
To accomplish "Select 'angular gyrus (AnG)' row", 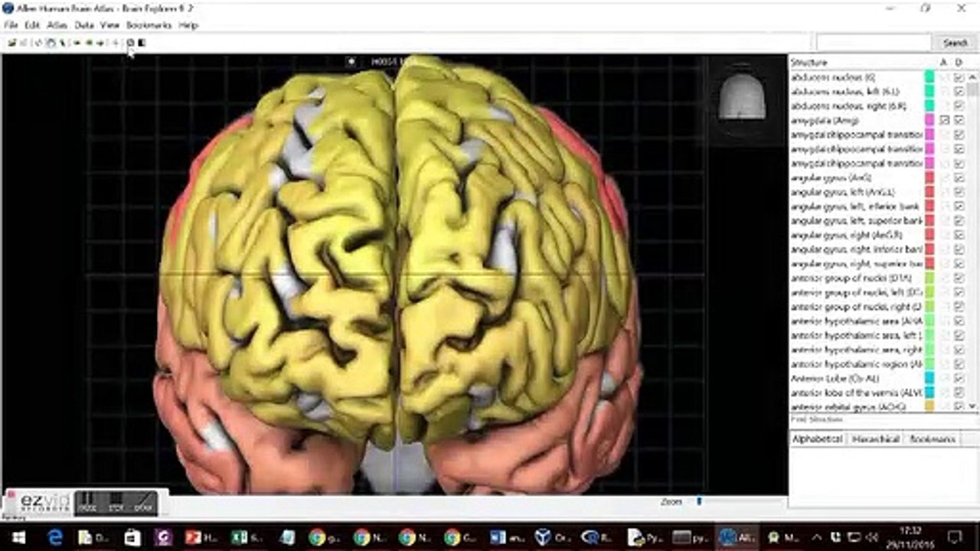I will pyautogui.click(x=879, y=178).
